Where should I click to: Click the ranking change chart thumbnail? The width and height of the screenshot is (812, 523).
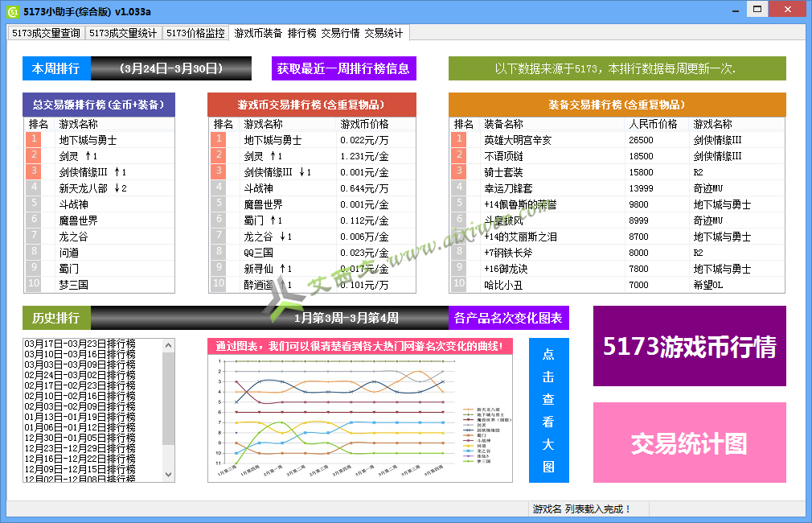tap(360, 418)
